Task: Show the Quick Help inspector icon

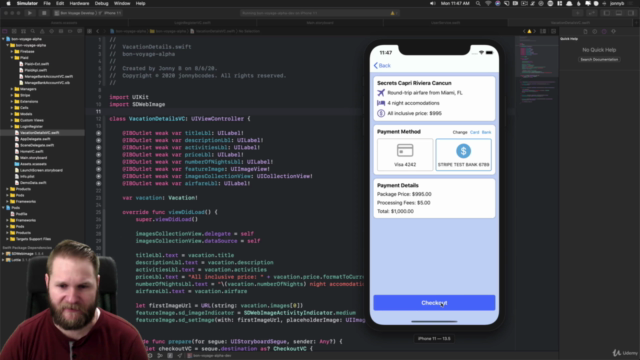Action: pos(604,31)
